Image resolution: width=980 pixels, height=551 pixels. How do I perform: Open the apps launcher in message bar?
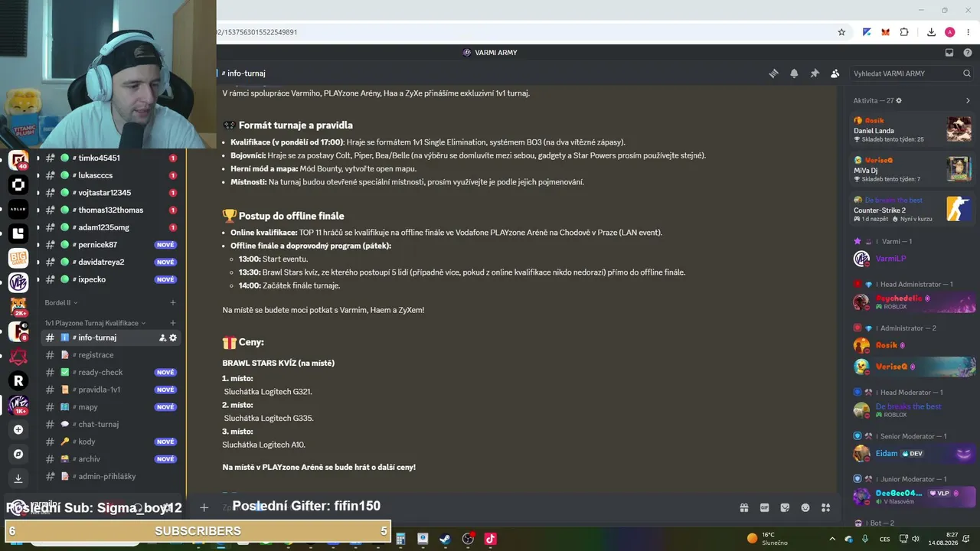825,507
